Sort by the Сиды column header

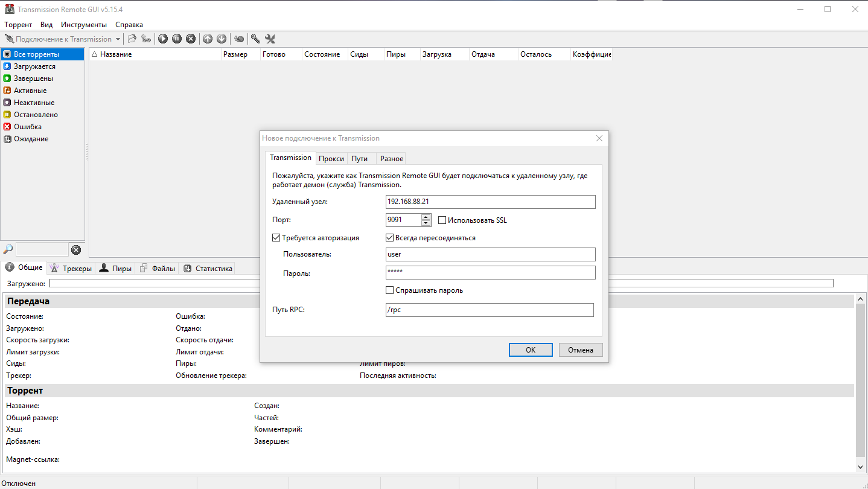point(366,54)
